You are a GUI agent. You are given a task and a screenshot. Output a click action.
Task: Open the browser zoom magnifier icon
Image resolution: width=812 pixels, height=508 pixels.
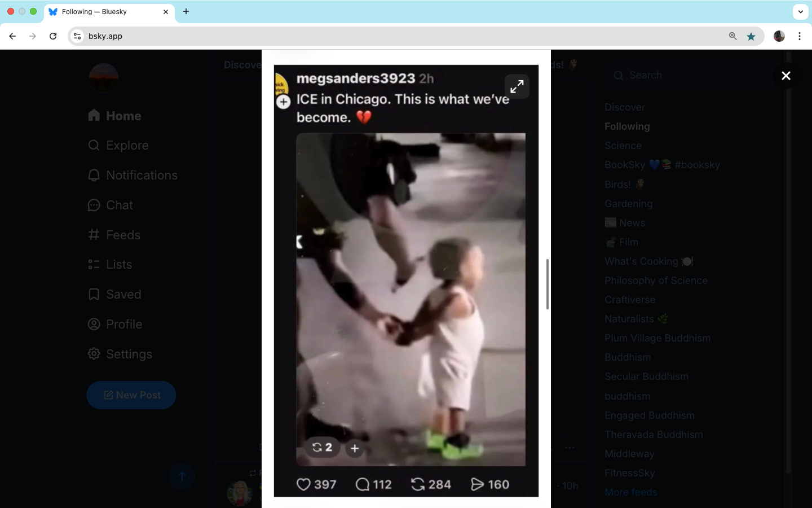coord(732,36)
